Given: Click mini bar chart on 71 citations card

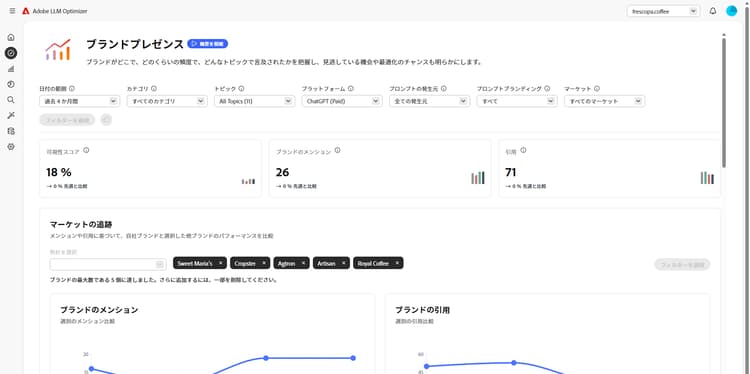Looking at the screenshot, I should coord(707,178).
